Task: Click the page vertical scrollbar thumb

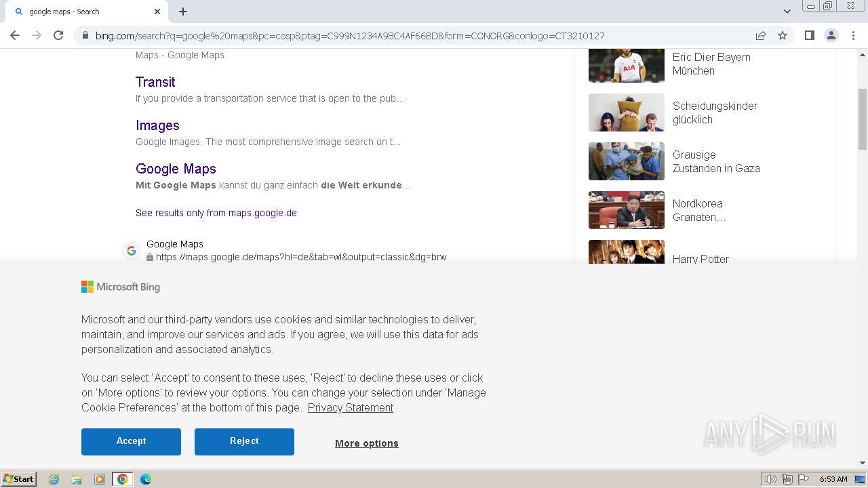Action: [863, 119]
